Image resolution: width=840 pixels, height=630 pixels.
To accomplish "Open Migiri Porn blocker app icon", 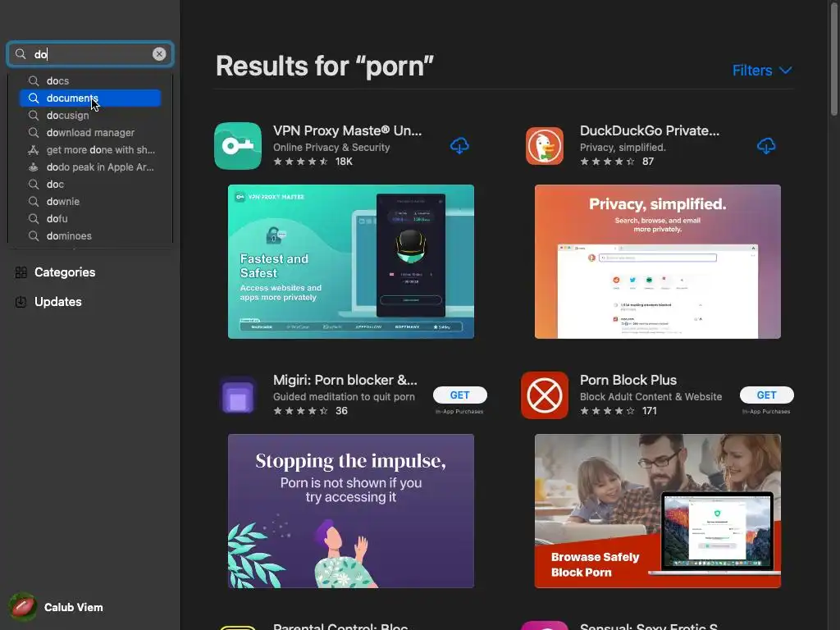I will 238,395.
